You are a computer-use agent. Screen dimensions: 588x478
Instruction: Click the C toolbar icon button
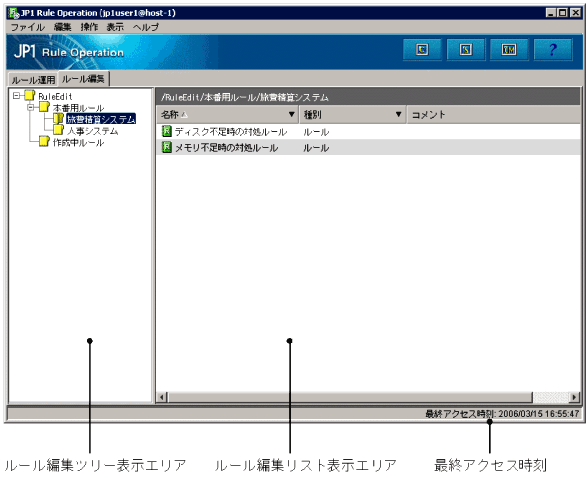pyautogui.click(x=422, y=49)
